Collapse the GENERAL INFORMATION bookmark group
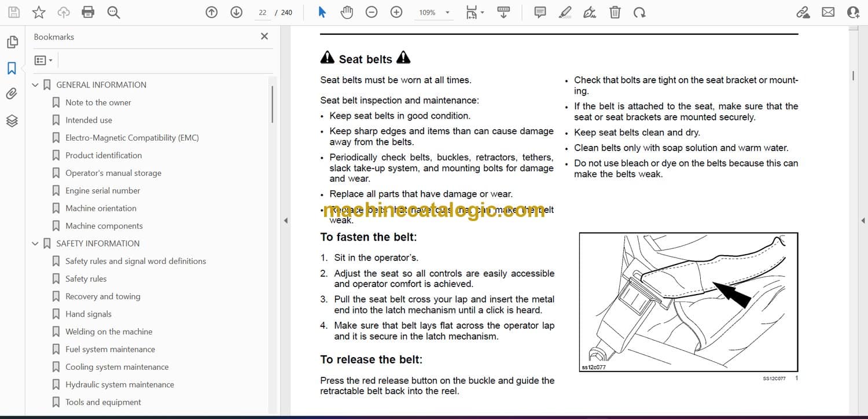Image resolution: width=868 pixels, height=419 pixels. [35, 85]
